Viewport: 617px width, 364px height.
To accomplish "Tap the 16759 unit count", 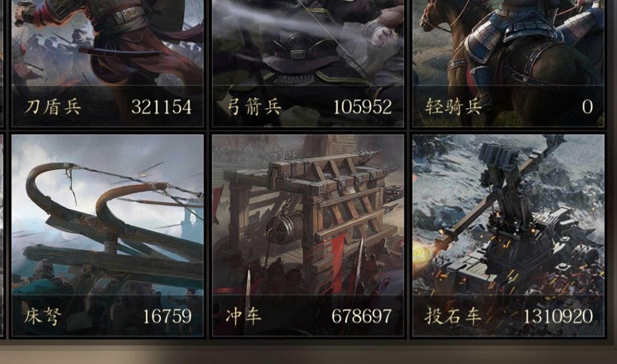I will (167, 317).
